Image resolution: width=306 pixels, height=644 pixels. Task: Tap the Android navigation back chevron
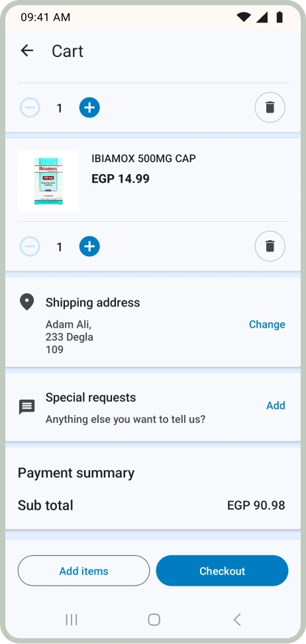(237, 620)
